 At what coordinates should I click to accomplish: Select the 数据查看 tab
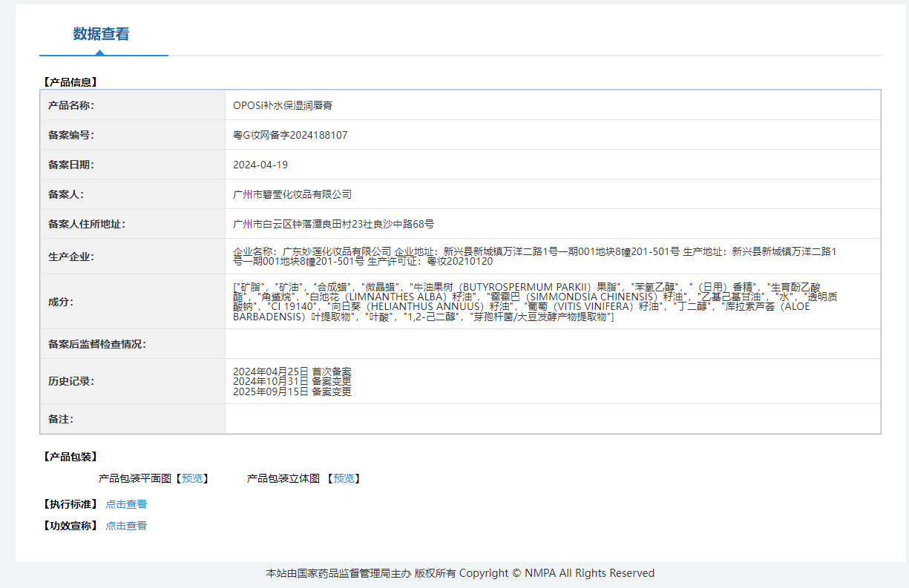coord(101,34)
